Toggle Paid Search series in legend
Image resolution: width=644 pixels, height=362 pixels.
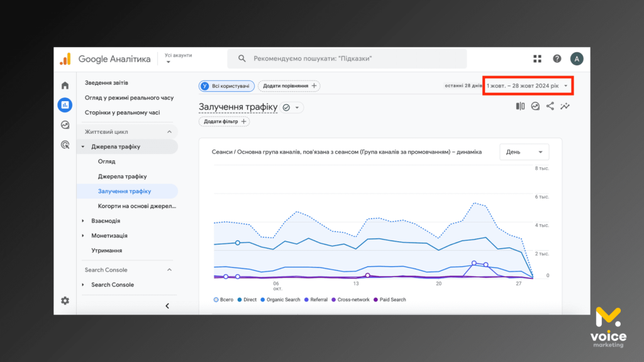click(x=389, y=300)
